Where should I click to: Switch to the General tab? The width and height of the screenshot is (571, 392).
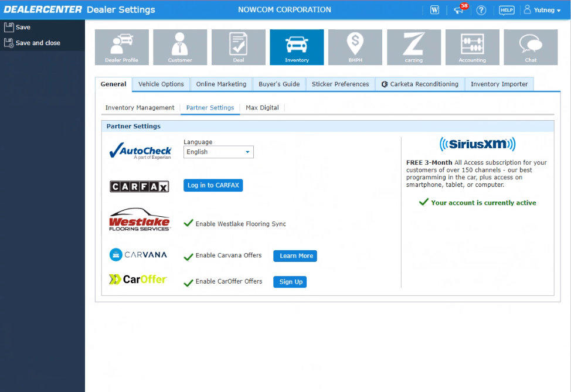[113, 84]
